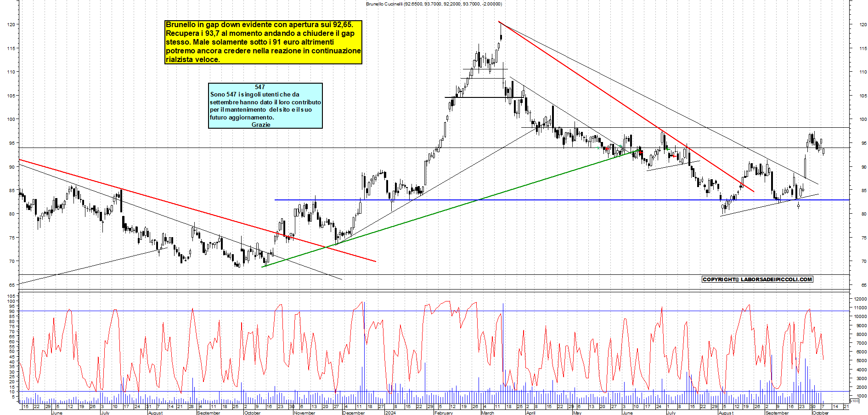Click the x100 volume multiplier label
The height and width of the screenshot is (415, 868).
(855, 401)
